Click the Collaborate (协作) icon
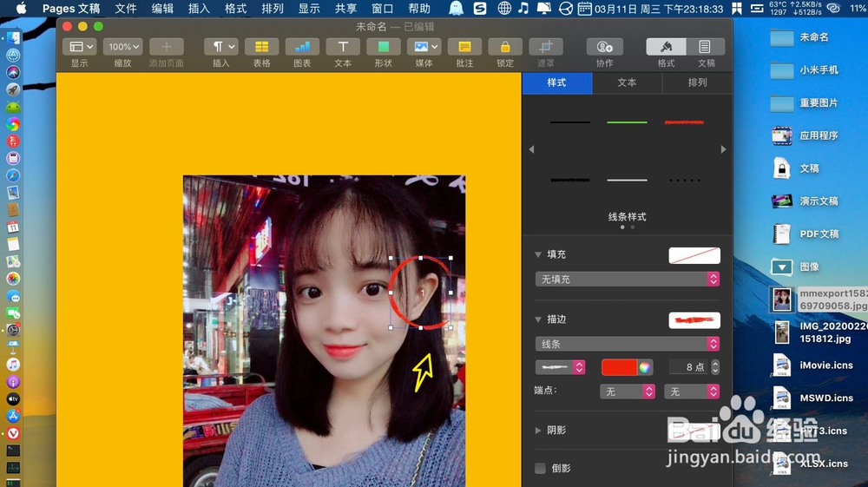The height and width of the screenshot is (487, 868). (604, 47)
